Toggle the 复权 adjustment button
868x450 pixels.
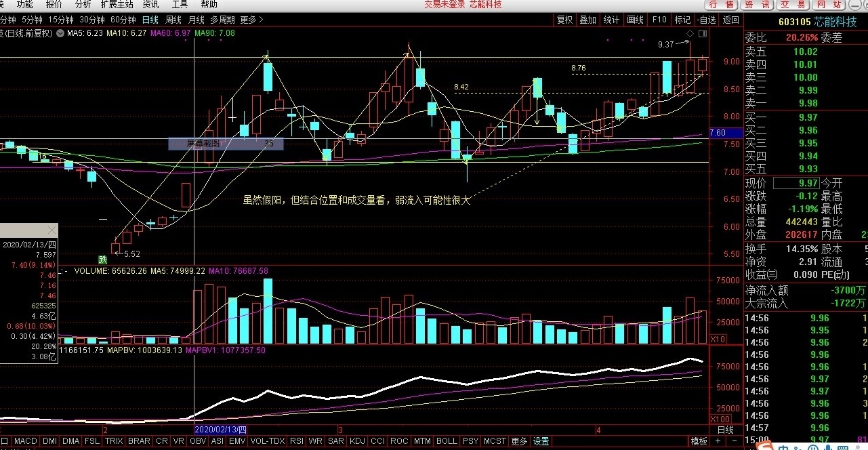tap(564, 20)
